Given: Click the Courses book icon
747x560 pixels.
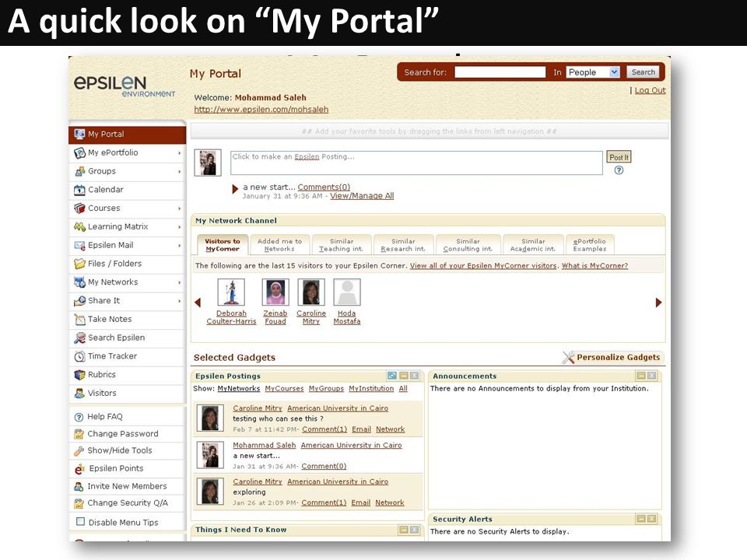Looking at the screenshot, I should tap(79, 208).
